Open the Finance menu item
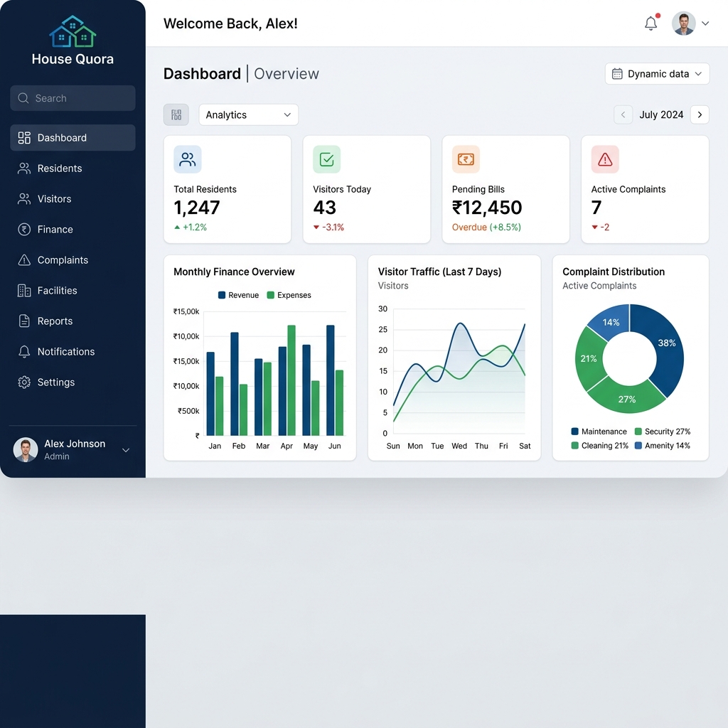The image size is (728, 728). point(73,230)
